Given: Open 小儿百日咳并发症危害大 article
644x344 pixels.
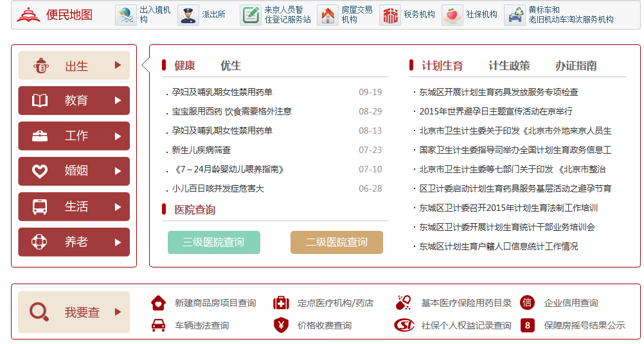Looking at the screenshot, I should pyautogui.click(x=218, y=188).
